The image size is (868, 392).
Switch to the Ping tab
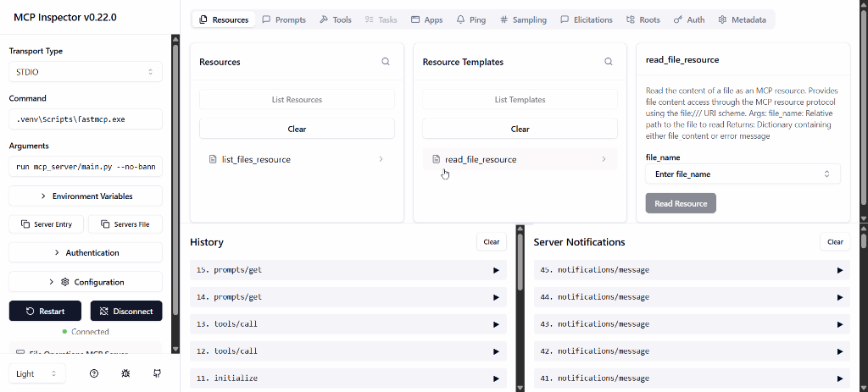tap(471, 19)
